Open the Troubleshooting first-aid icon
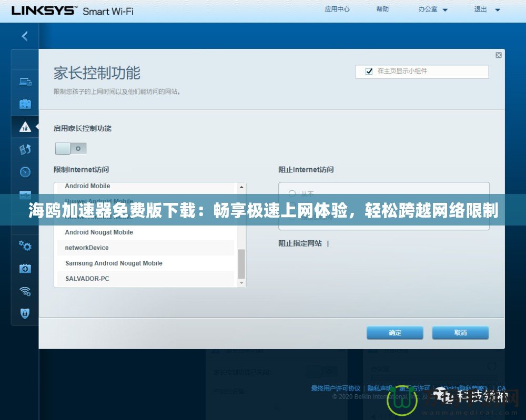 tap(25, 269)
